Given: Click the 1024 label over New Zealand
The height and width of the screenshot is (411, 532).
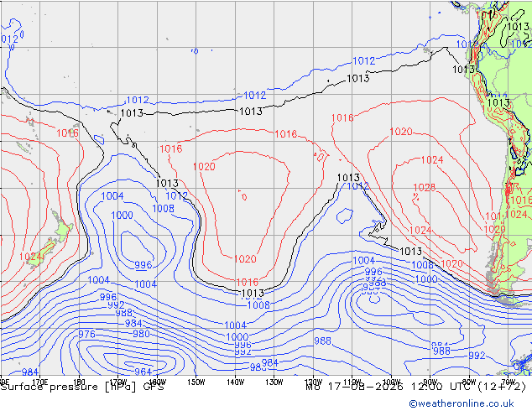Looking at the screenshot, I should pyautogui.click(x=31, y=257).
